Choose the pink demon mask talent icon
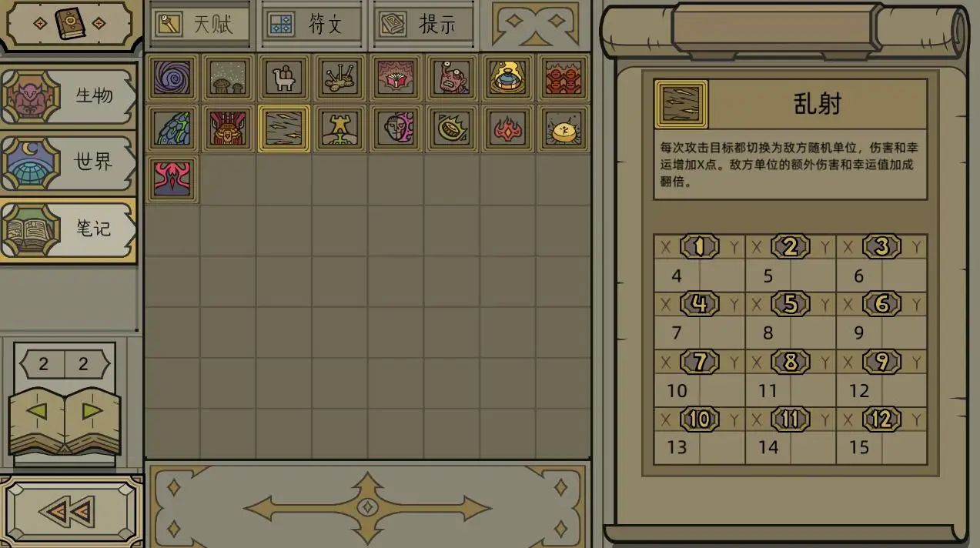The width and height of the screenshot is (980, 548). (x=172, y=179)
